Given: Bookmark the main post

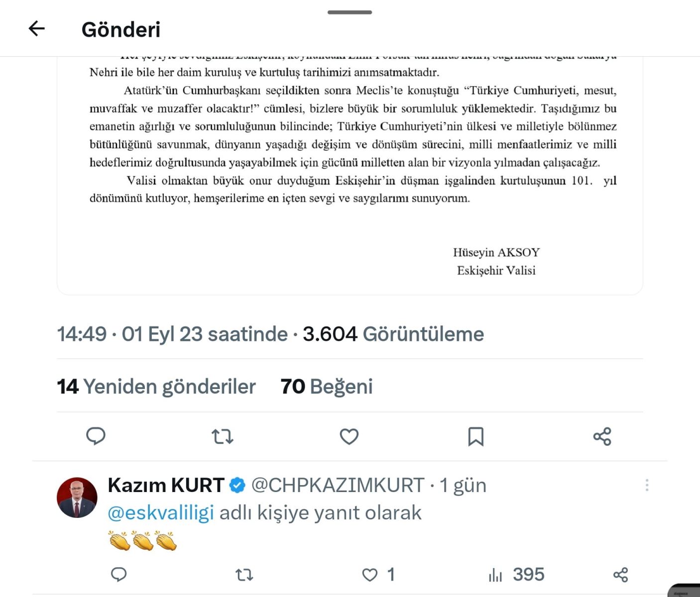Looking at the screenshot, I should [475, 436].
